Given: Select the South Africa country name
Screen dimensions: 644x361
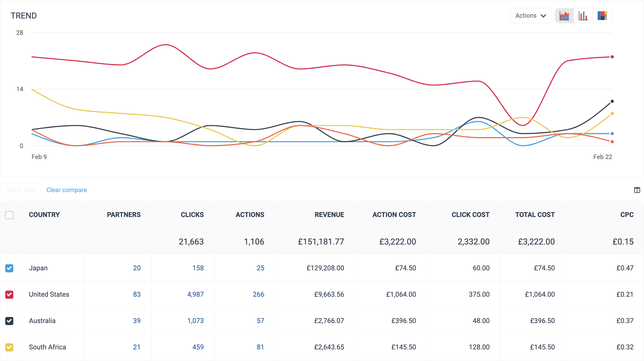Looking at the screenshot, I should [48, 347].
